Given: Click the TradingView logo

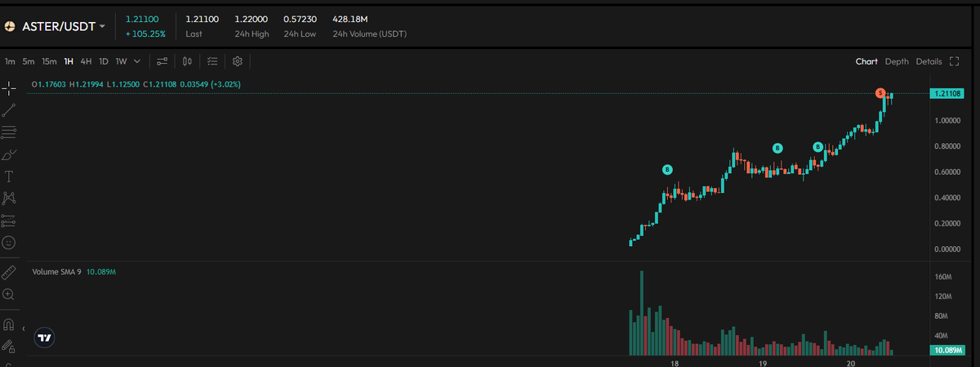Looking at the screenshot, I should coord(45,337).
